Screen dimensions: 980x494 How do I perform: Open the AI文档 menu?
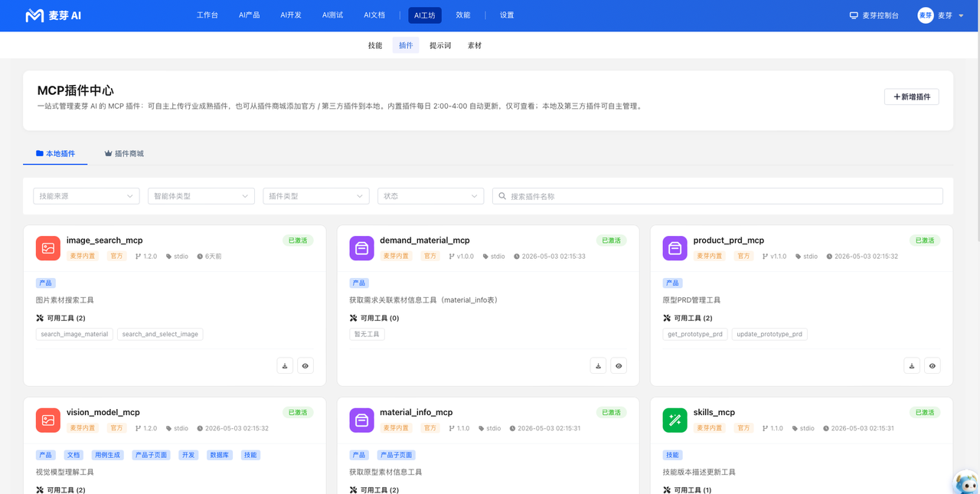click(x=374, y=15)
